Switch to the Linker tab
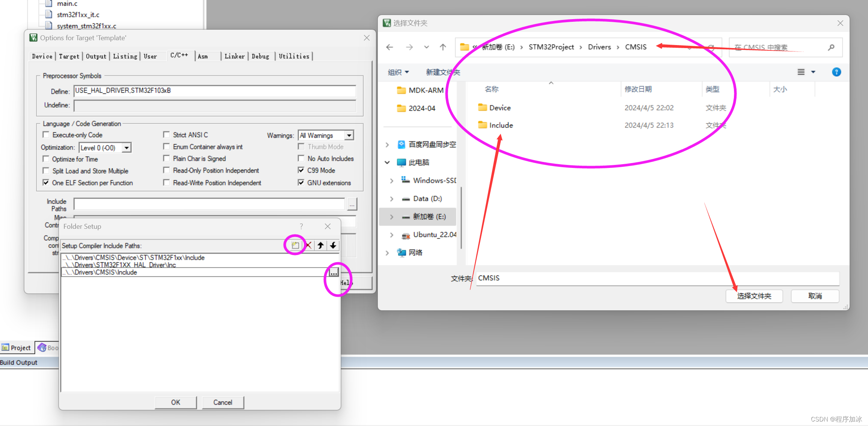 (x=234, y=56)
